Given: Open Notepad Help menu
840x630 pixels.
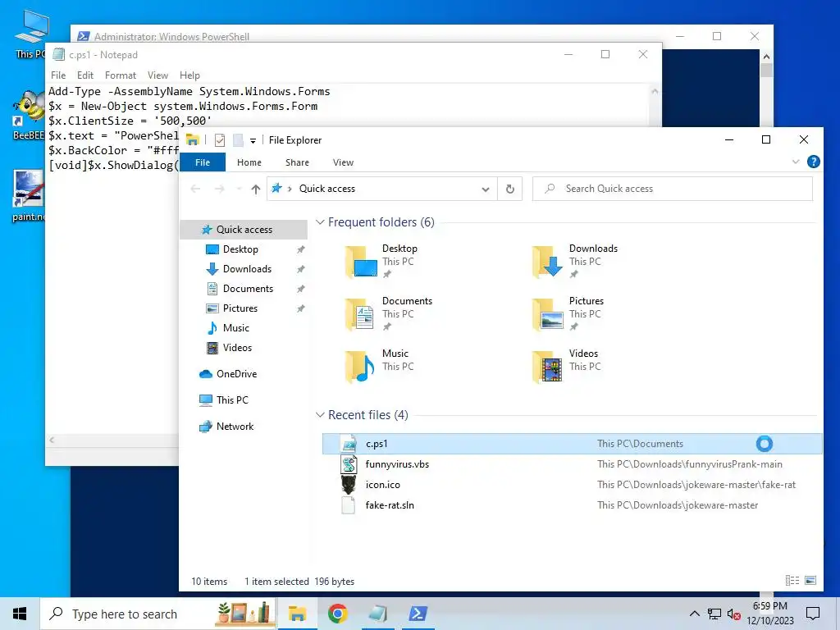Looking at the screenshot, I should (x=189, y=75).
